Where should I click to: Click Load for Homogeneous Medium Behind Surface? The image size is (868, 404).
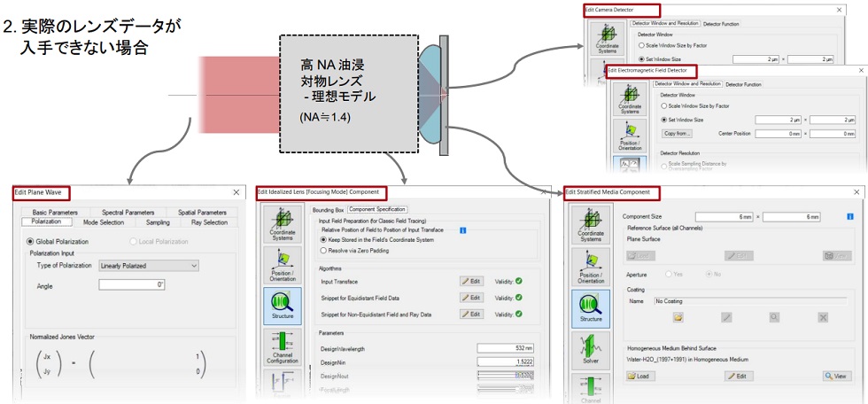[x=639, y=376]
